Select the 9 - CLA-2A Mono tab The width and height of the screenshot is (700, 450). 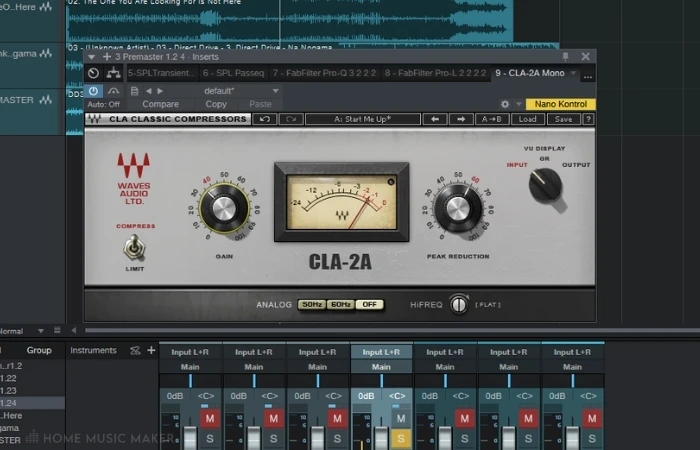(x=530, y=73)
